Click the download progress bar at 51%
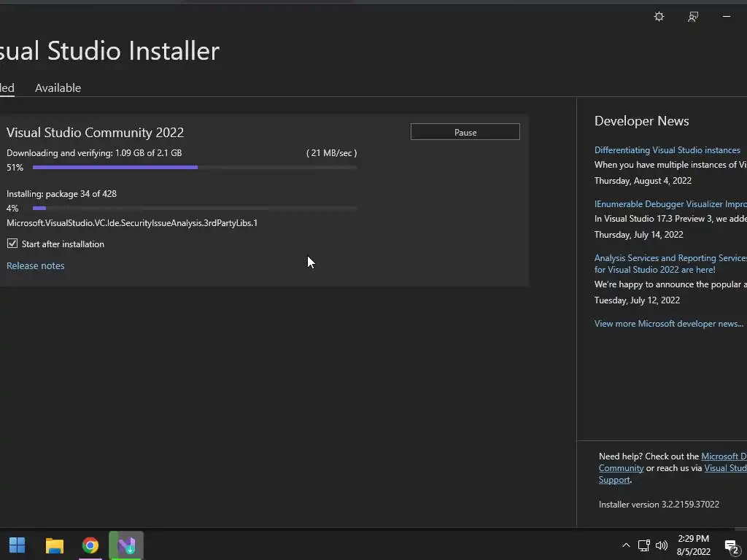This screenshot has width=747, height=560. pyautogui.click(x=194, y=167)
